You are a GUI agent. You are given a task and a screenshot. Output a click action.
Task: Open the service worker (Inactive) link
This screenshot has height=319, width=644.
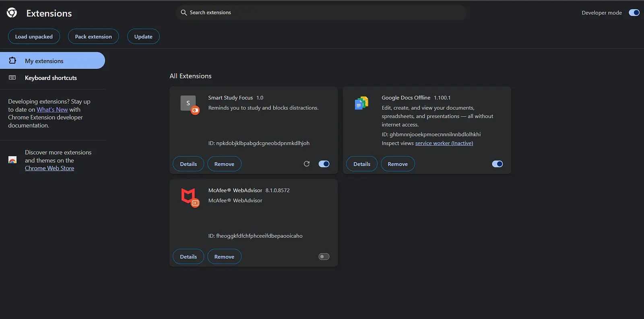pos(444,143)
